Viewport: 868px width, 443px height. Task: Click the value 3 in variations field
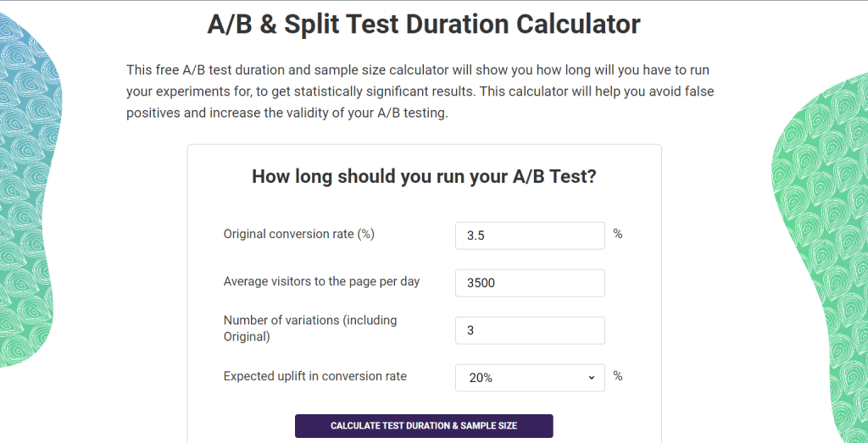(470, 330)
